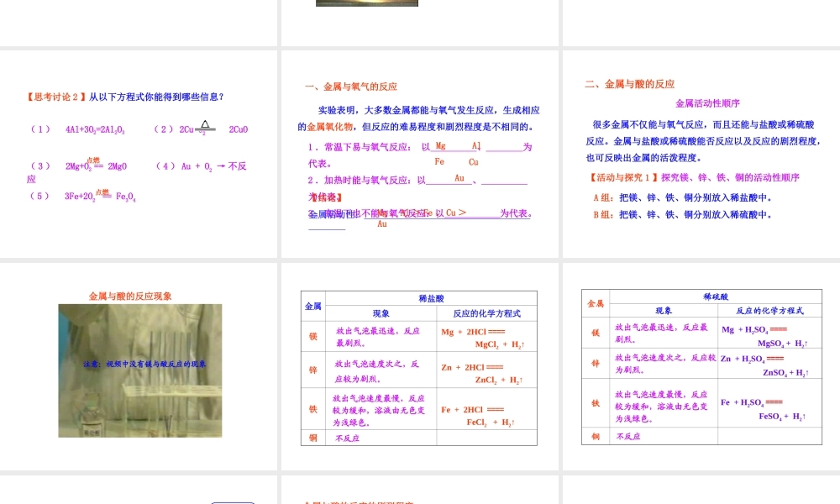Viewport: 840px width, 504px height.
Task: Click the 稀盐酸 table header cell
Action: pyautogui.click(x=431, y=298)
